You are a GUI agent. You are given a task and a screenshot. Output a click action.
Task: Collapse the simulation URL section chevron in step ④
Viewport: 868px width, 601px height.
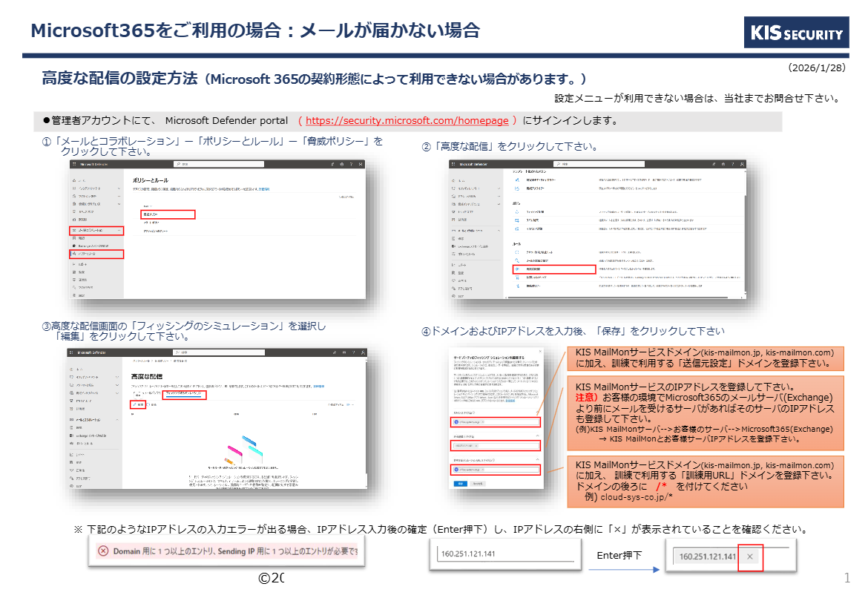pyautogui.click(x=537, y=459)
